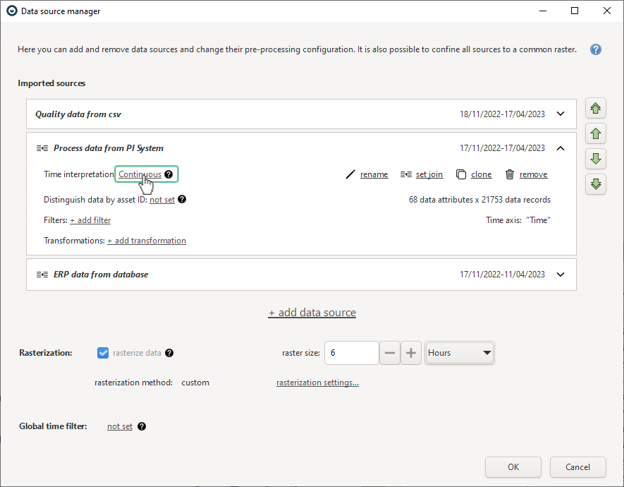
Task: Click the move source up arrow icon
Action: pos(595,134)
